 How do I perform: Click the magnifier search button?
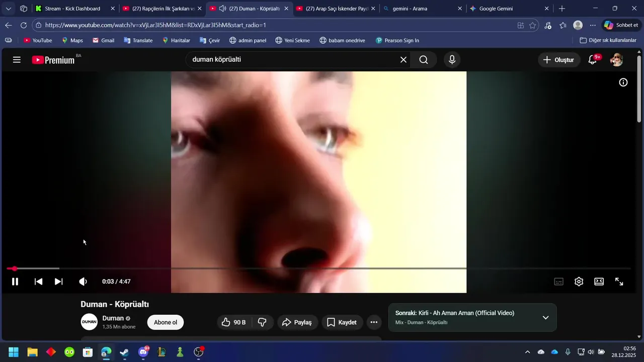(x=424, y=60)
